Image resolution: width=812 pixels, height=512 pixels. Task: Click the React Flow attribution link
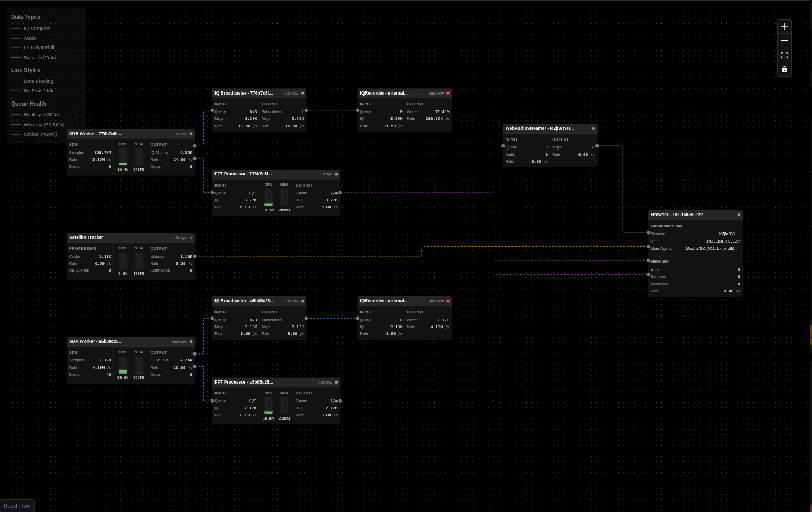(x=17, y=506)
